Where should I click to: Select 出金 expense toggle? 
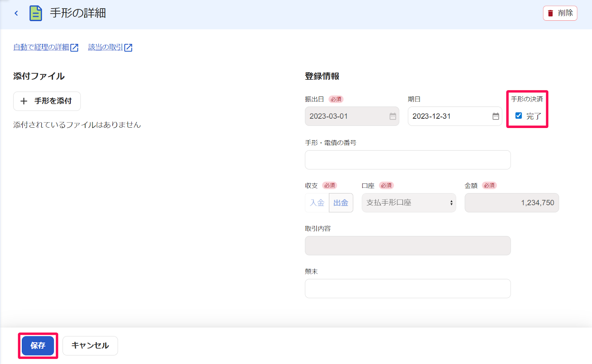point(341,203)
